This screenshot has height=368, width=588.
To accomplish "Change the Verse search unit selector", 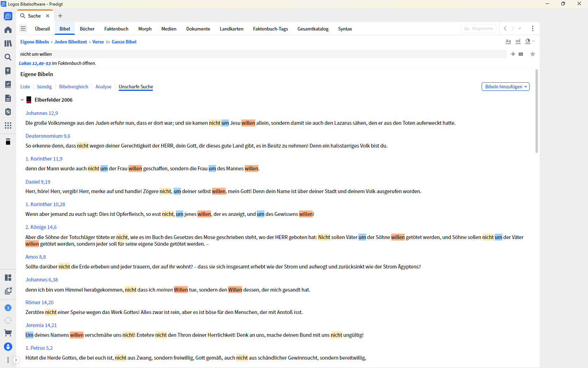I will tap(98, 42).
